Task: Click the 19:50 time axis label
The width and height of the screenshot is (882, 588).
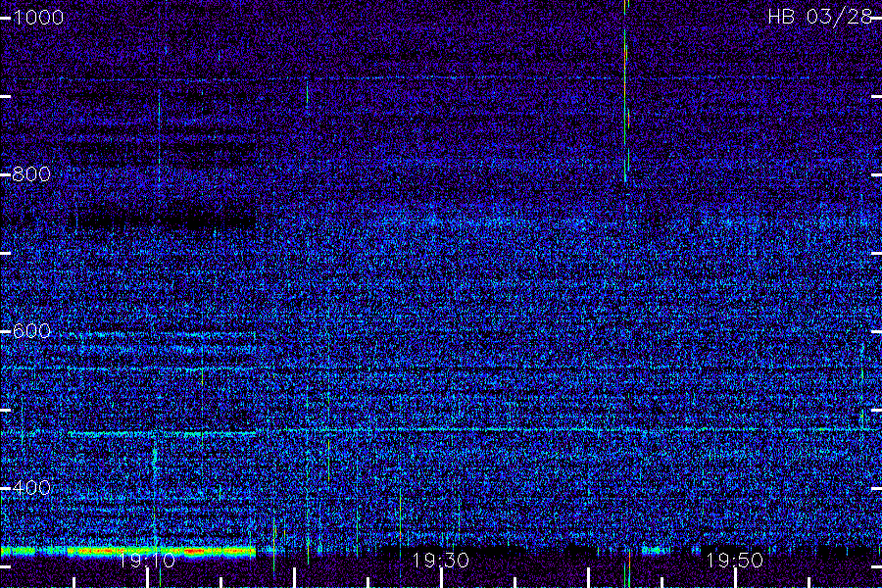Action: (735, 561)
